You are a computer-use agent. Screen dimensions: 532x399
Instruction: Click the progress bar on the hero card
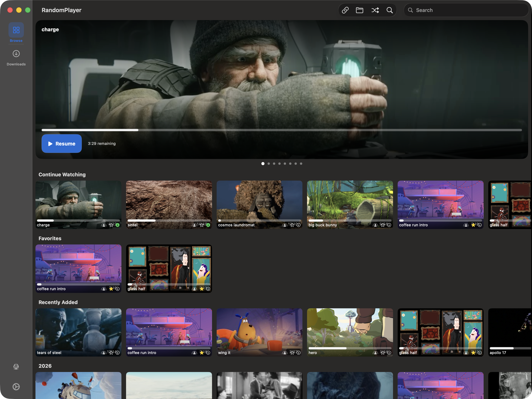pyautogui.click(x=350, y=348)
